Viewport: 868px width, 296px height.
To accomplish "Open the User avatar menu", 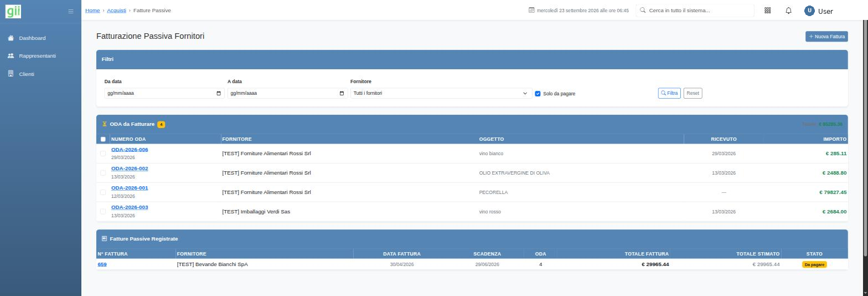I will (818, 11).
